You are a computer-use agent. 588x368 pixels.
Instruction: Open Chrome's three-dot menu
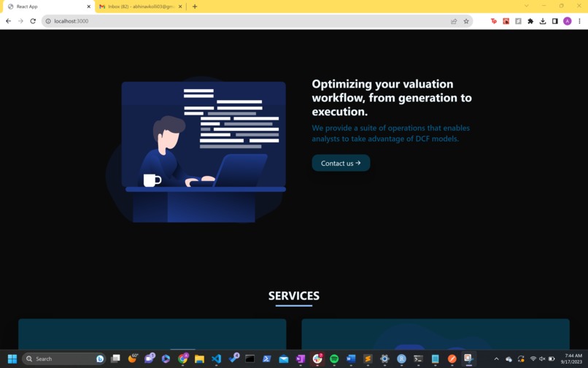pos(580,21)
